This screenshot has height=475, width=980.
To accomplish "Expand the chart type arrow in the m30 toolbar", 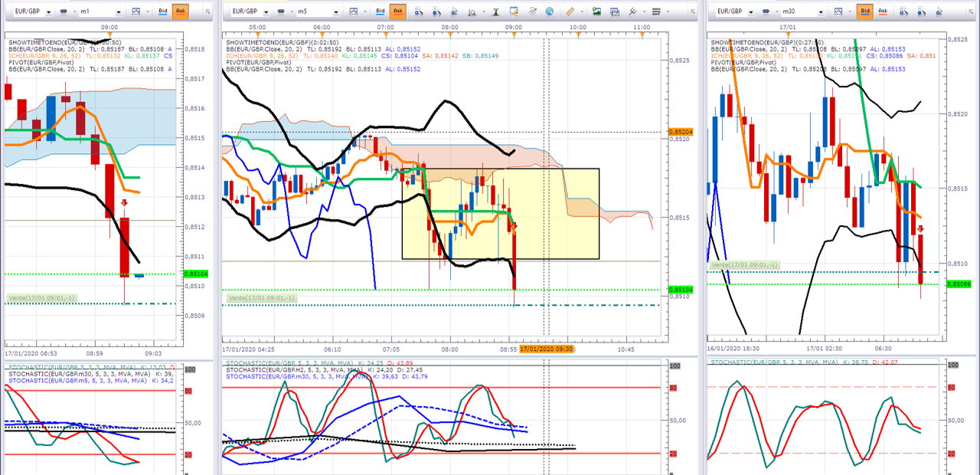I will pos(851,12).
